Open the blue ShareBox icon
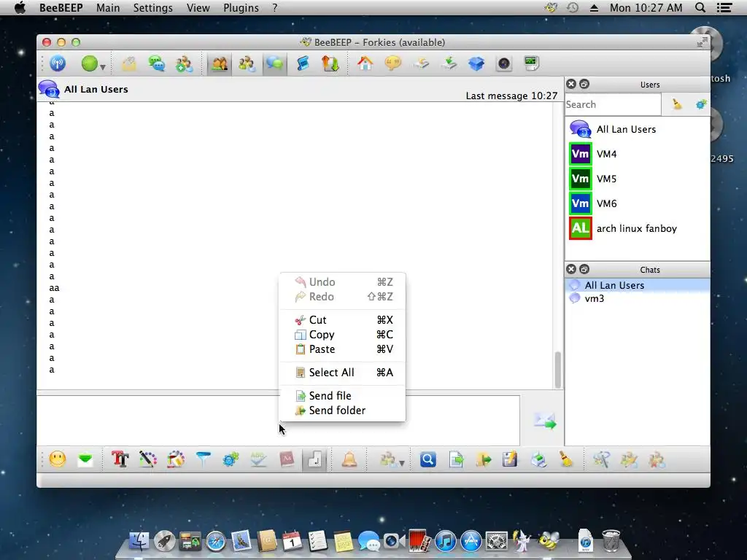This screenshot has width=747, height=560. point(476,63)
